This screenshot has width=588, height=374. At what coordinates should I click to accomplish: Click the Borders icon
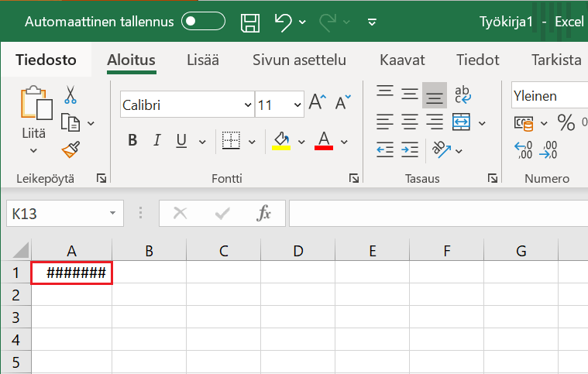[x=231, y=140]
